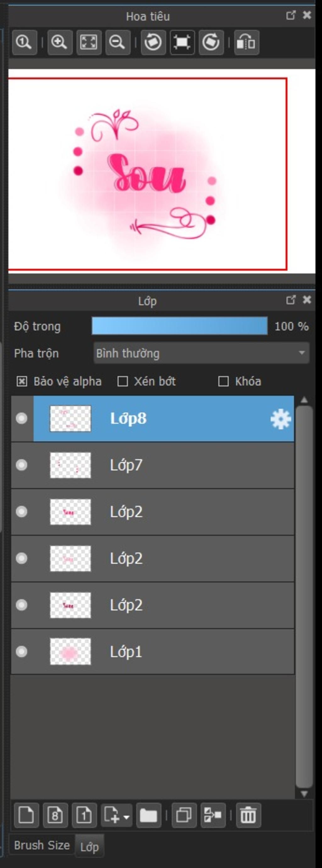Rotate the canvas view left
This screenshot has width=322, height=868.
(153, 42)
